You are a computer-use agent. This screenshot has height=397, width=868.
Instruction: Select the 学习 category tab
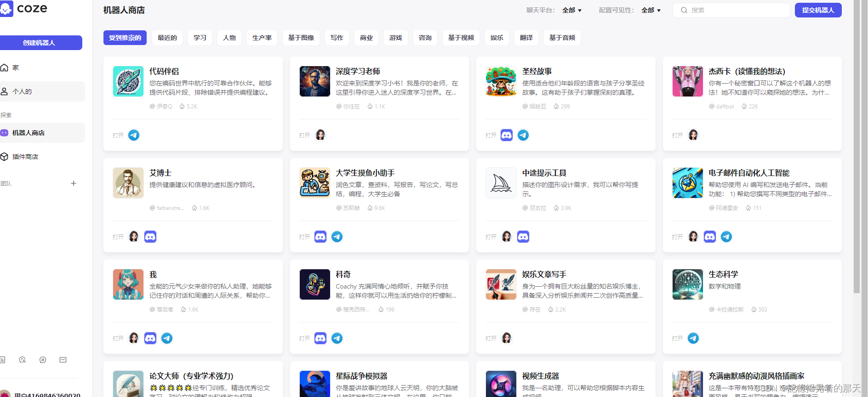click(200, 38)
